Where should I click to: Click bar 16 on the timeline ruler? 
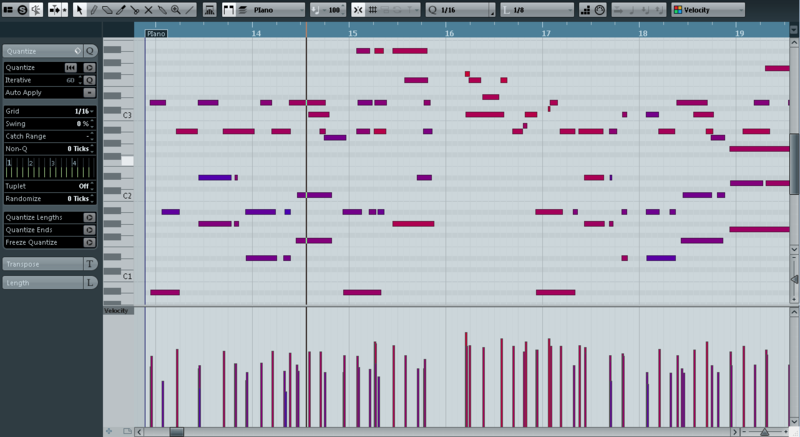[449, 33]
